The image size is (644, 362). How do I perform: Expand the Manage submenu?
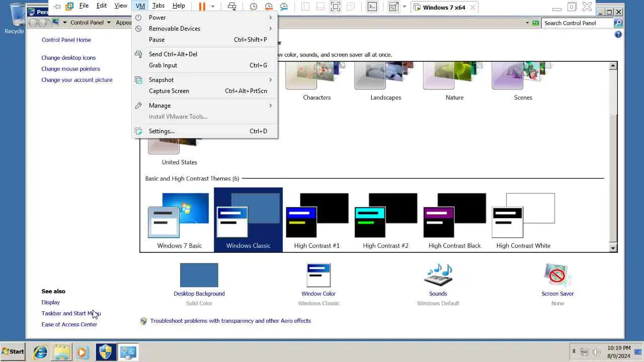point(205,106)
